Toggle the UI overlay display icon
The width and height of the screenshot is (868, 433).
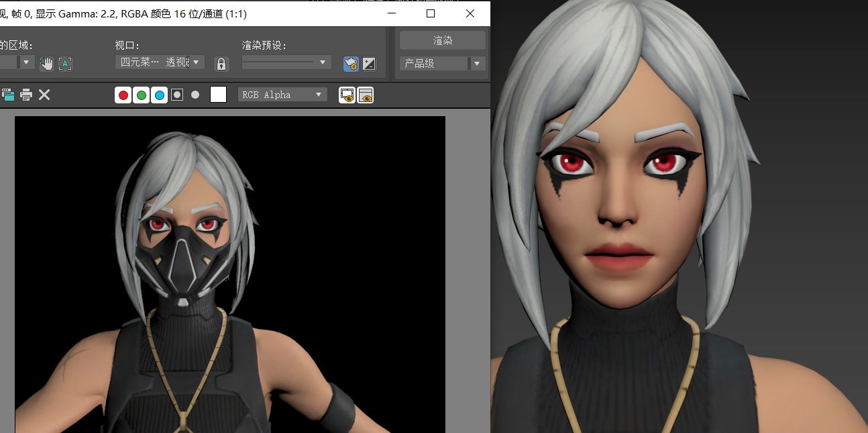tap(347, 95)
